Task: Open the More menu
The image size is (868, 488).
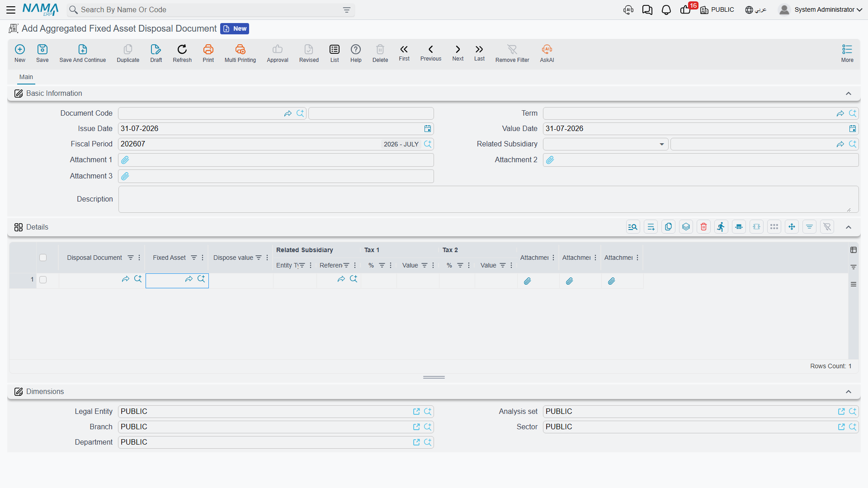Action: click(x=847, y=53)
